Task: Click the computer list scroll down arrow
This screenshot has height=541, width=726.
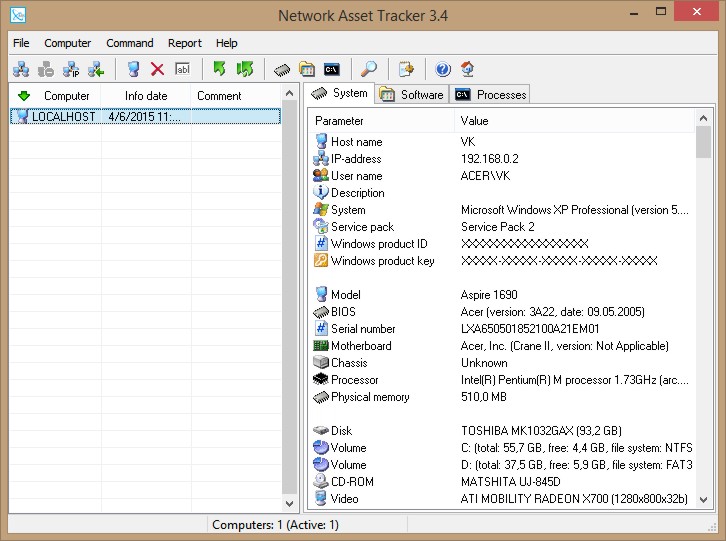Action: (289, 503)
